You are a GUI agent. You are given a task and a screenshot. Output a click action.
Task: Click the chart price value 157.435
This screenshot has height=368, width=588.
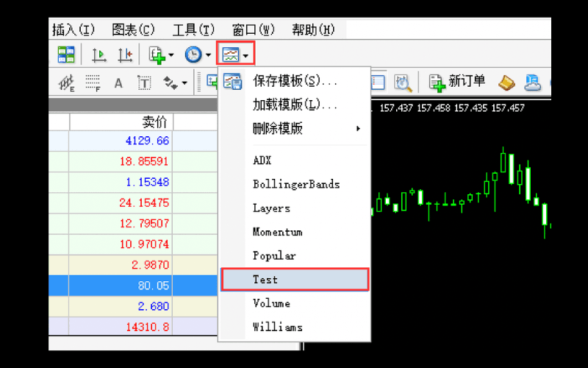(x=470, y=108)
